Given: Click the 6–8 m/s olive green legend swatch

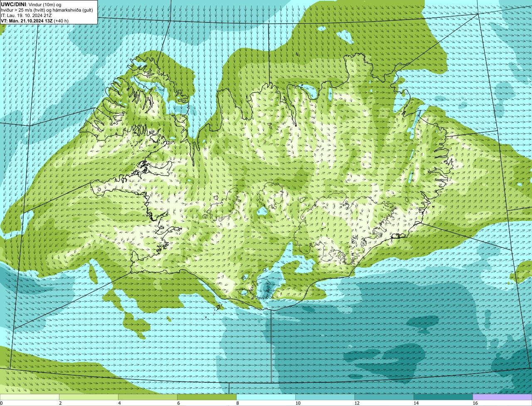Looking at the screenshot, I should pos(207,397).
